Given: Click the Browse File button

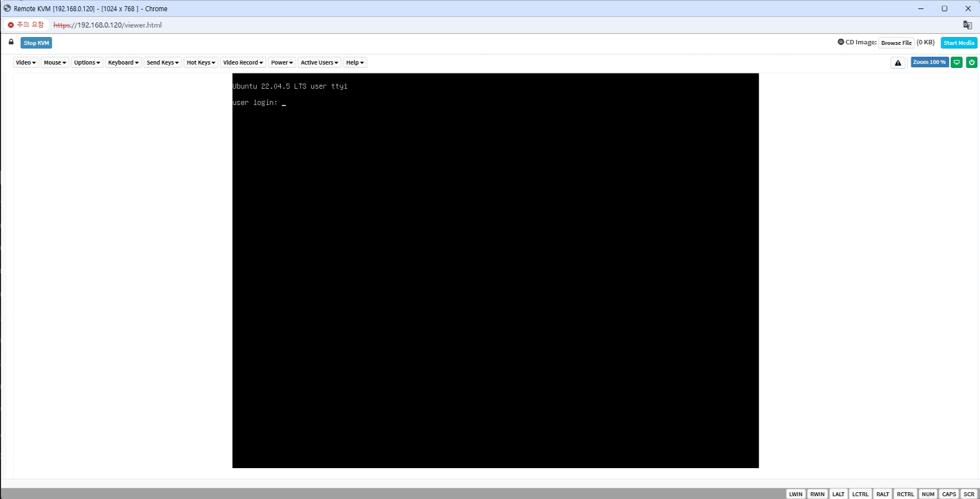Looking at the screenshot, I should (x=896, y=43).
